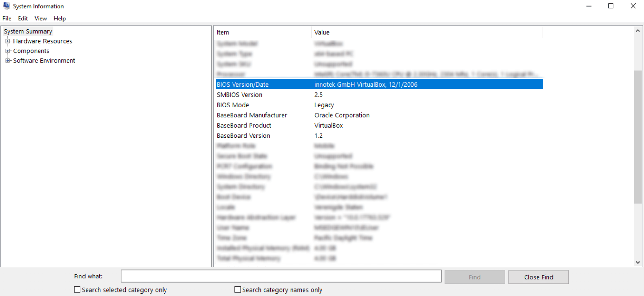
Task: Maximize the System Information window
Action: point(611,6)
